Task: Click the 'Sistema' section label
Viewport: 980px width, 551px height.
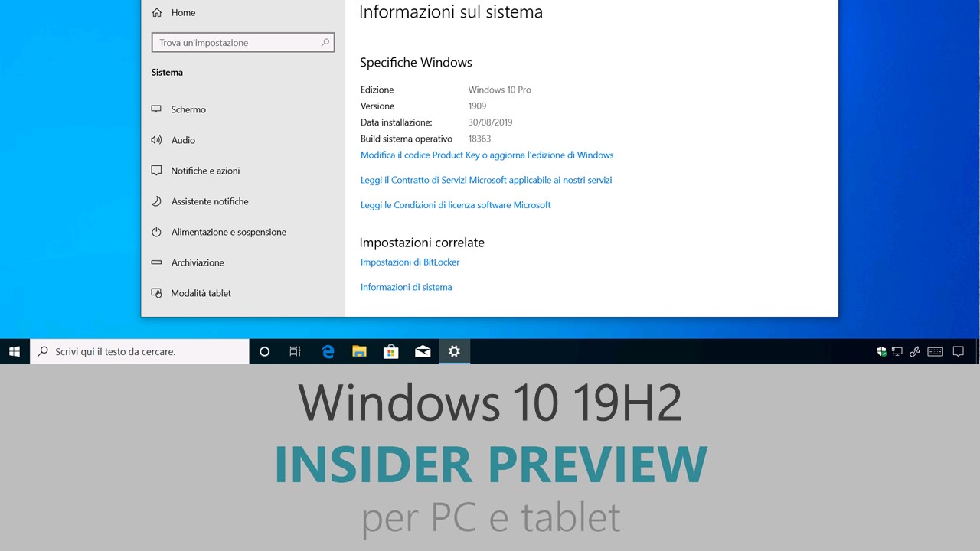Action: [167, 73]
